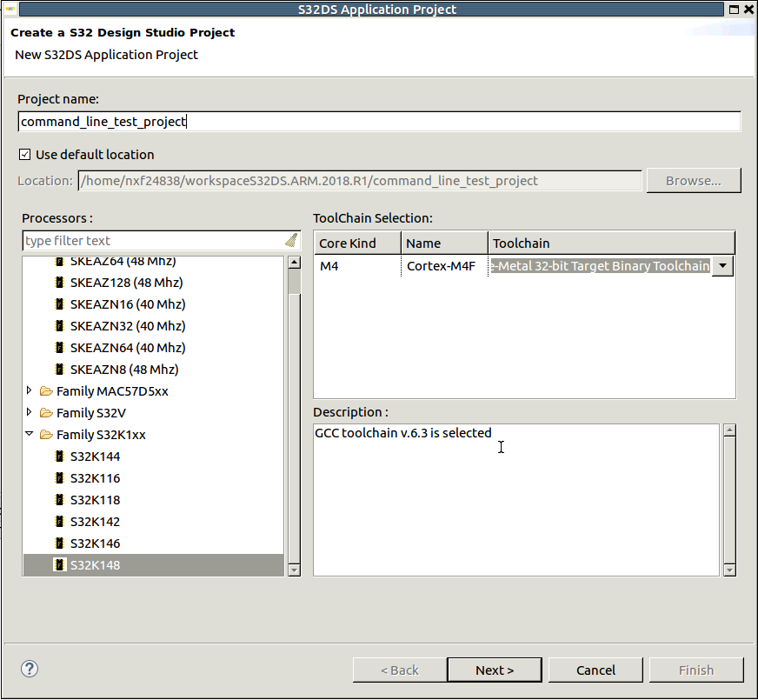Click the SKEAZN16 chip icon
Viewport: 758px width, 700px height.
tap(59, 304)
